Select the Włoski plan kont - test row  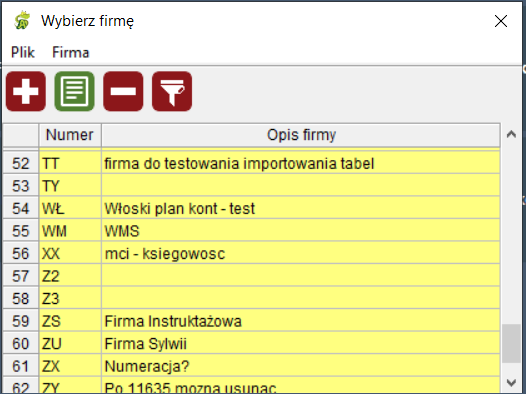(252, 208)
